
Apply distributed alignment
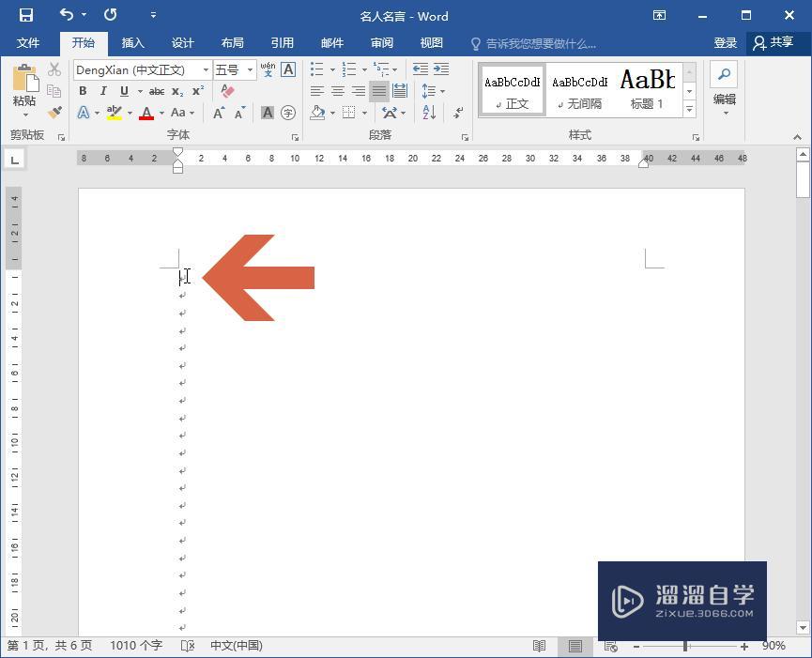[400, 92]
